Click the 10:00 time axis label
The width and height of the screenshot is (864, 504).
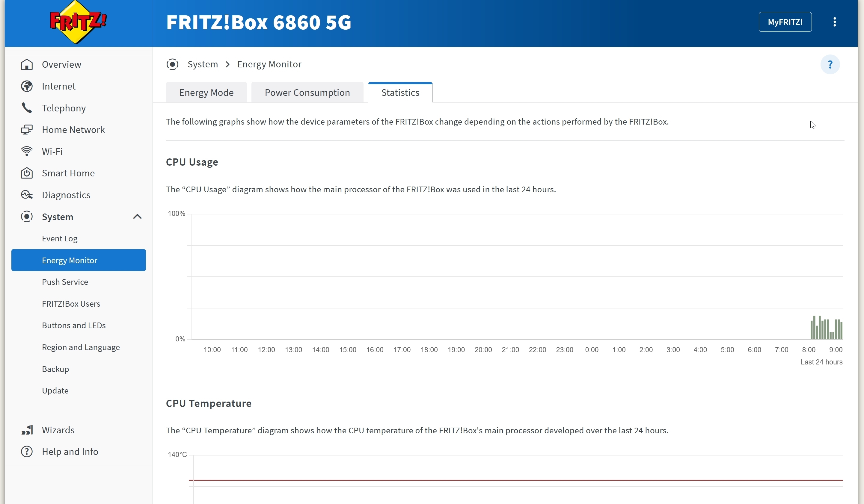212,350
